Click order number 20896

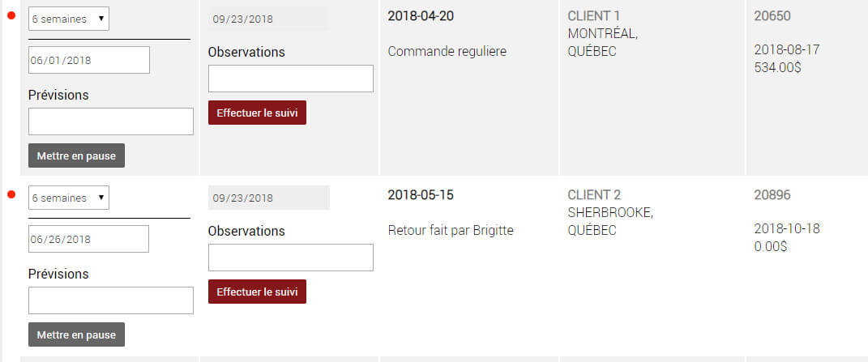click(x=772, y=195)
